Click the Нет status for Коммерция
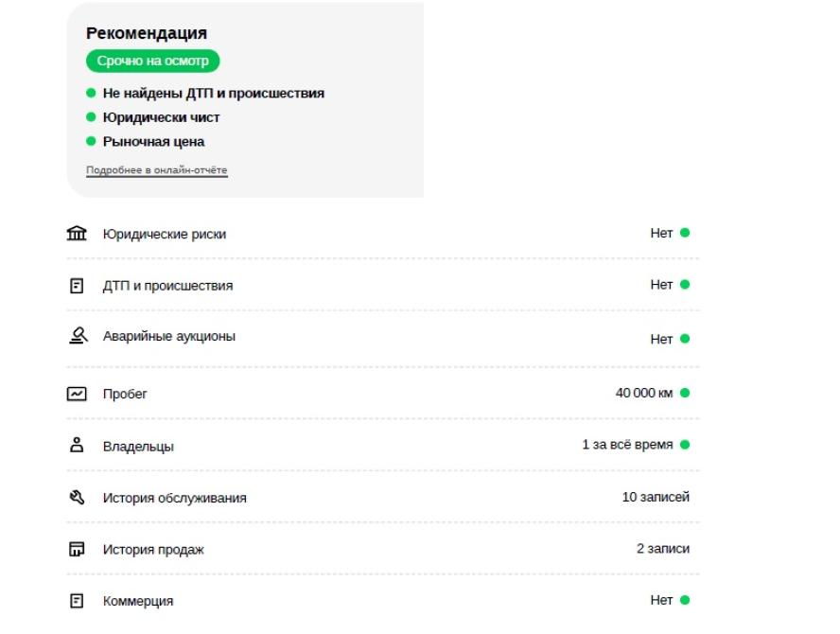The height and width of the screenshot is (634, 840). 661,600
